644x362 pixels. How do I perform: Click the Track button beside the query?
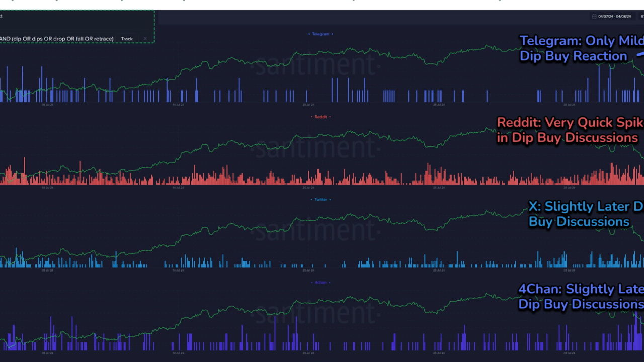click(x=127, y=39)
